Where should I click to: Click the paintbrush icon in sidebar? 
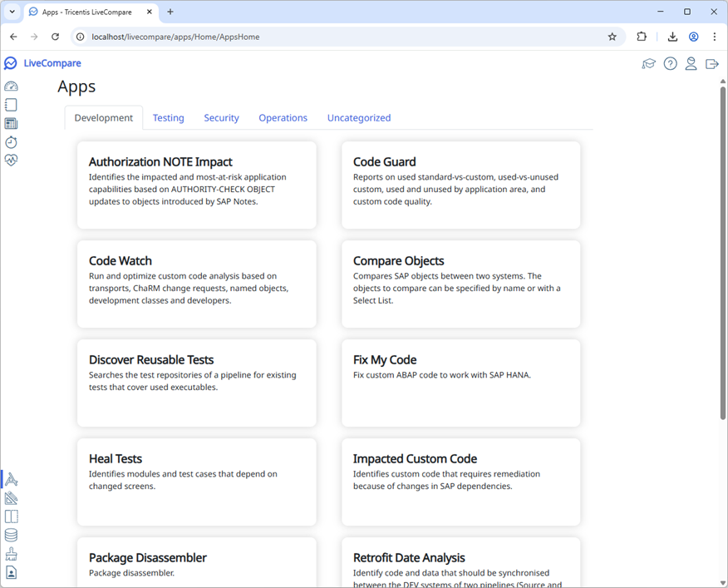point(11,554)
